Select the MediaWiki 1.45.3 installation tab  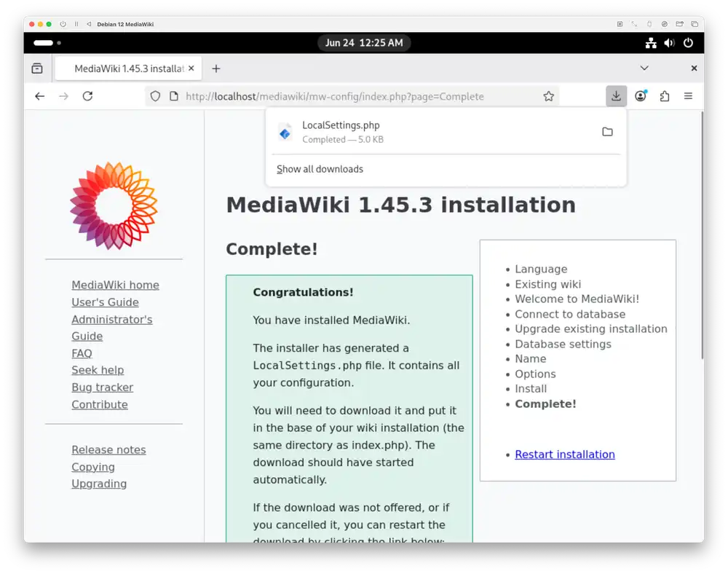pos(129,68)
